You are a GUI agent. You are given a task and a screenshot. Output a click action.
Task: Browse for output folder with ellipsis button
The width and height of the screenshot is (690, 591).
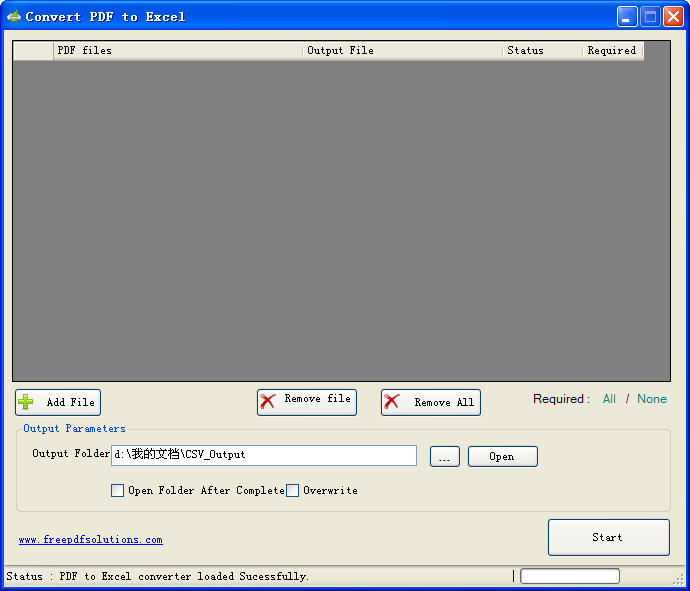444,456
